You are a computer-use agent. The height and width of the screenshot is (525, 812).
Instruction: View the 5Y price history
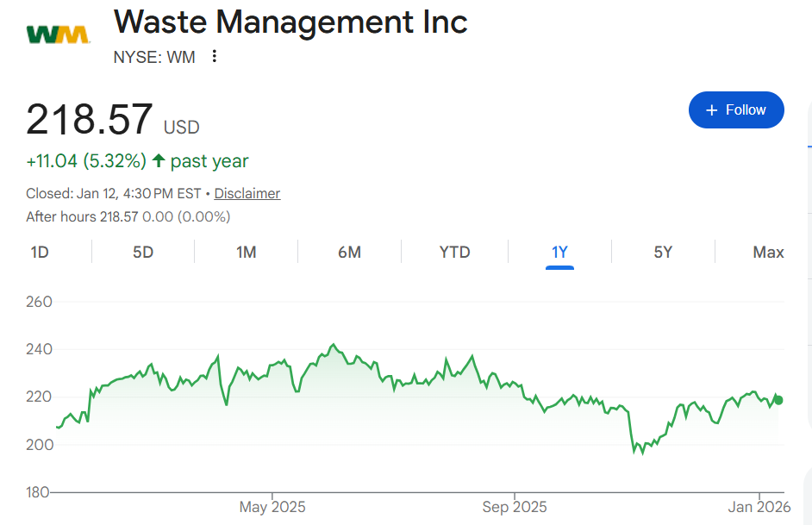point(663,253)
